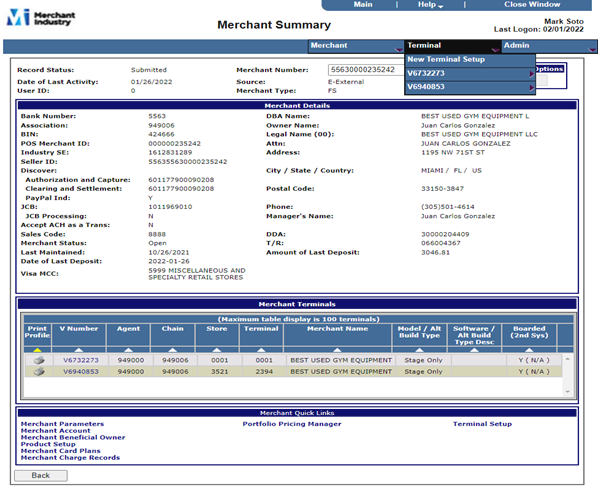The image size is (605, 497).
Task: Open V6732273 link in terminals table
Action: (81, 360)
